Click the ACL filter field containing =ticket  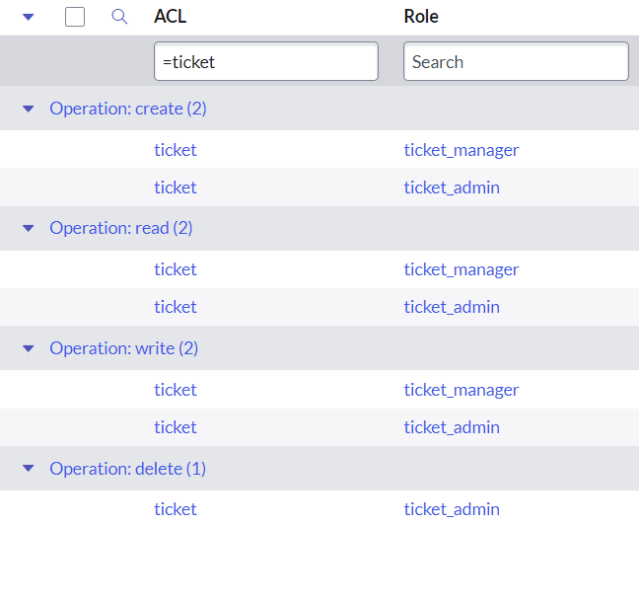click(266, 62)
